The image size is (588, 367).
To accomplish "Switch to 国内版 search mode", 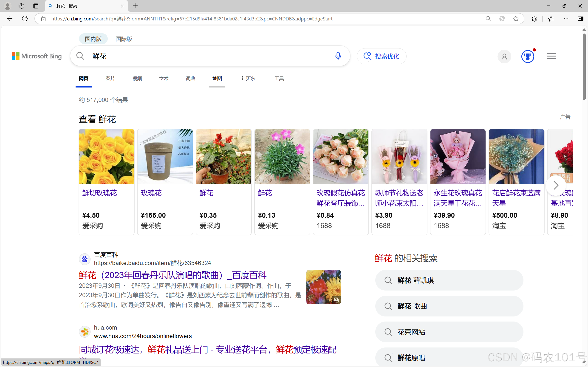I will coord(93,39).
